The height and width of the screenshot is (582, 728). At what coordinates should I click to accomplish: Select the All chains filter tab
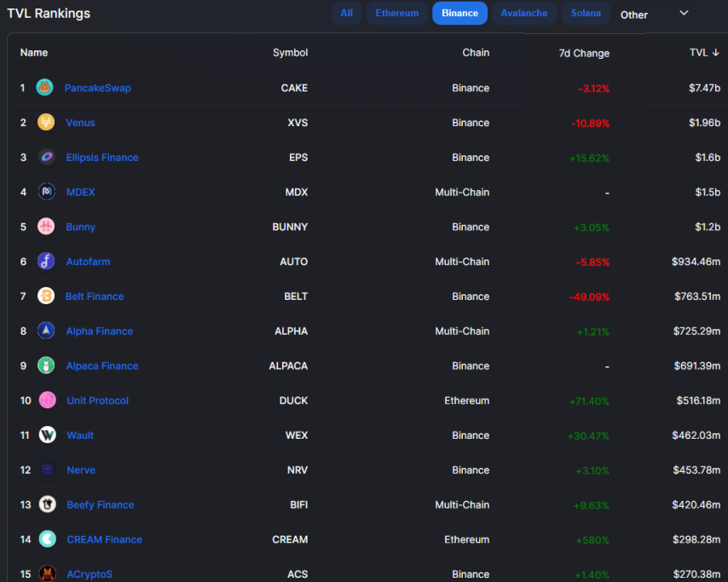click(346, 13)
